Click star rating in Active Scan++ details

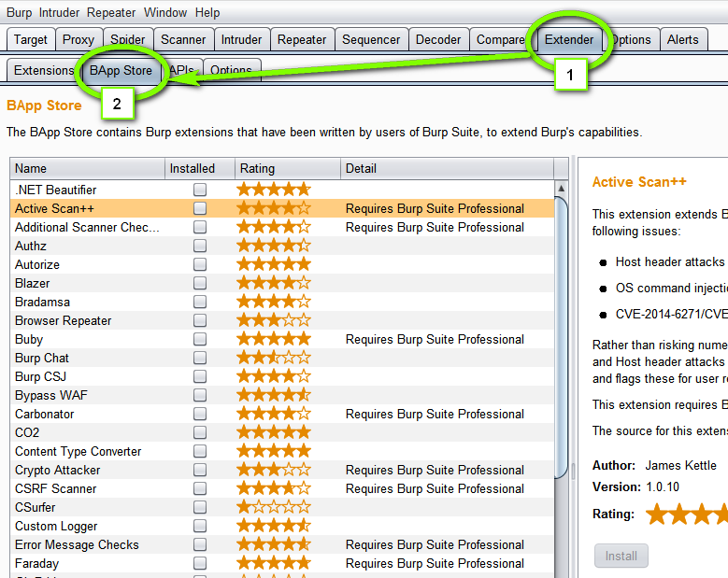[x=686, y=514]
